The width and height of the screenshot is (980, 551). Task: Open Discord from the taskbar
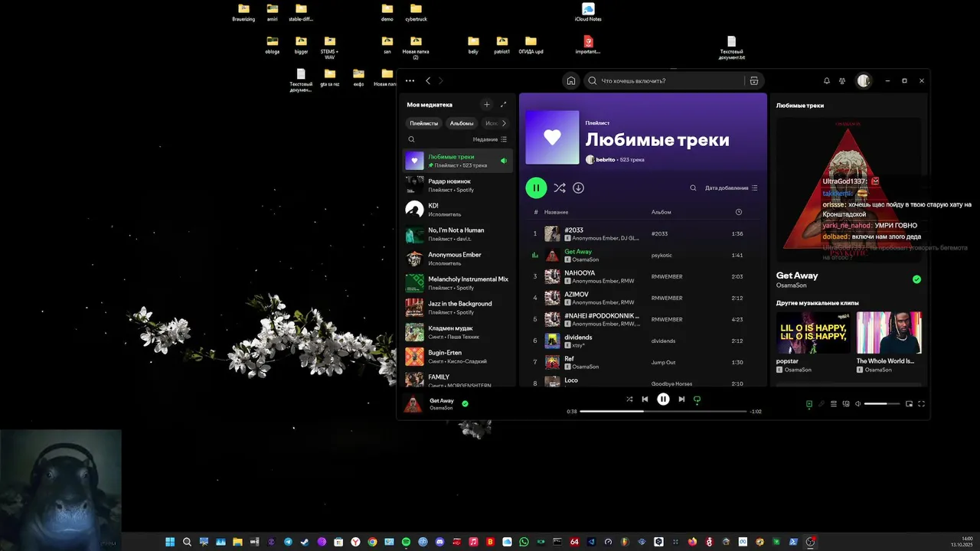439,542
